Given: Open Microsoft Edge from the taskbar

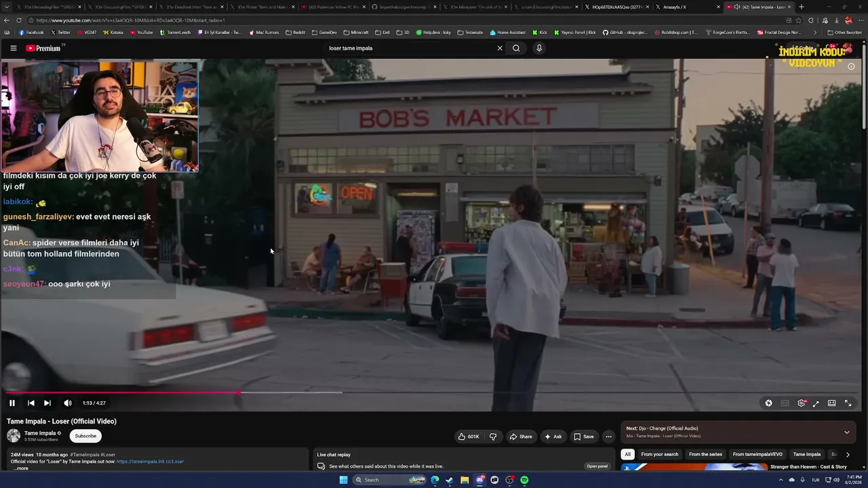Looking at the screenshot, I should (x=435, y=480).
